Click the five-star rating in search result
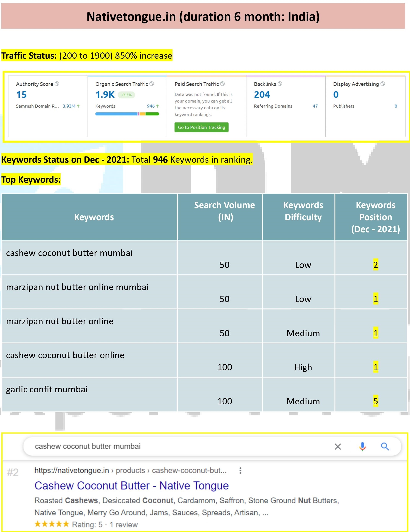Viewport: 410px width, 532px height. [52, 524]
